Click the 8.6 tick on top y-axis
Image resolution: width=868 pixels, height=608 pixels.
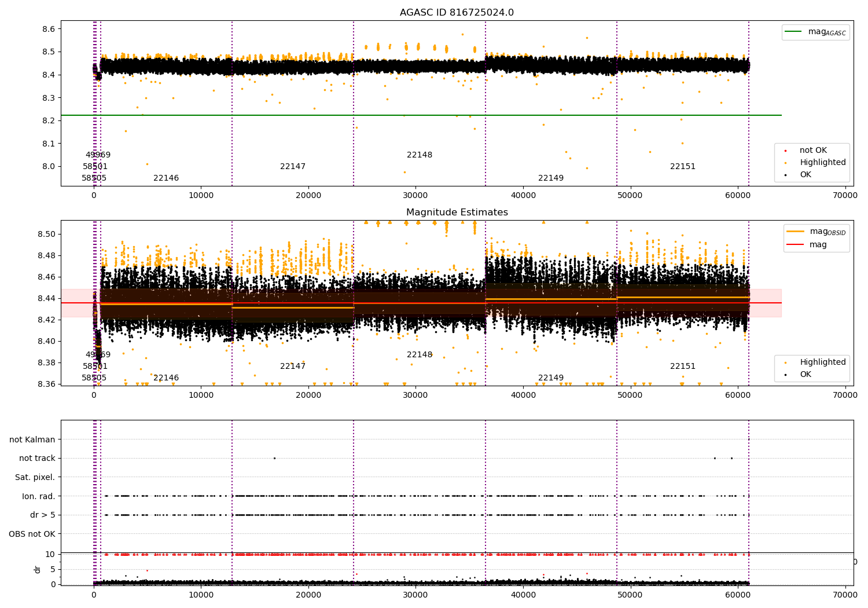tap(49, 29)
